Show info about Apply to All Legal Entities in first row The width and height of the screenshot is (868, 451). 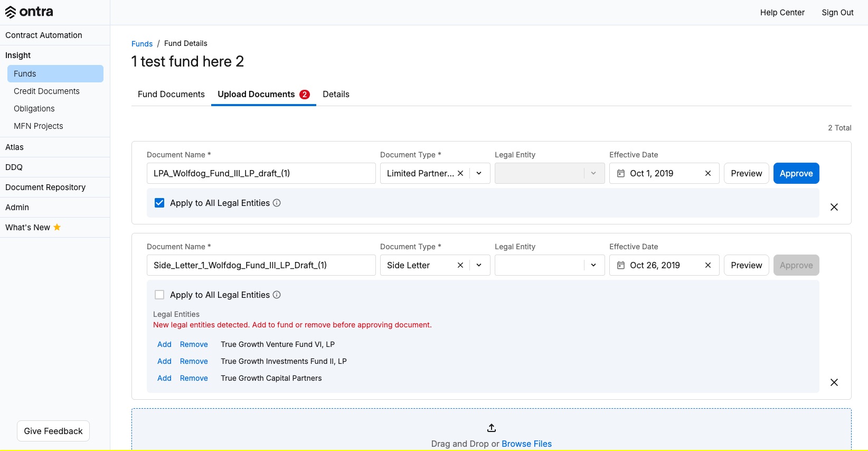[277, 203]
